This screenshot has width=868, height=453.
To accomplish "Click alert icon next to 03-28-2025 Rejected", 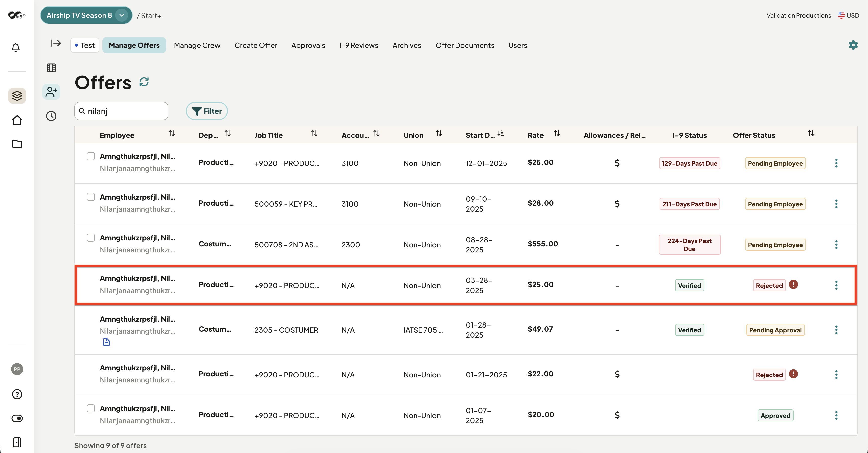I will [794, 285].
